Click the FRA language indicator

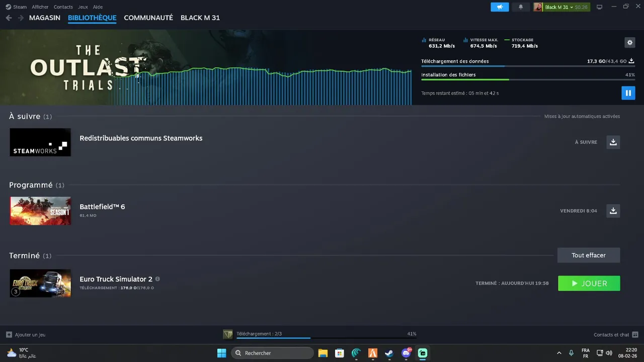[586, 353]
